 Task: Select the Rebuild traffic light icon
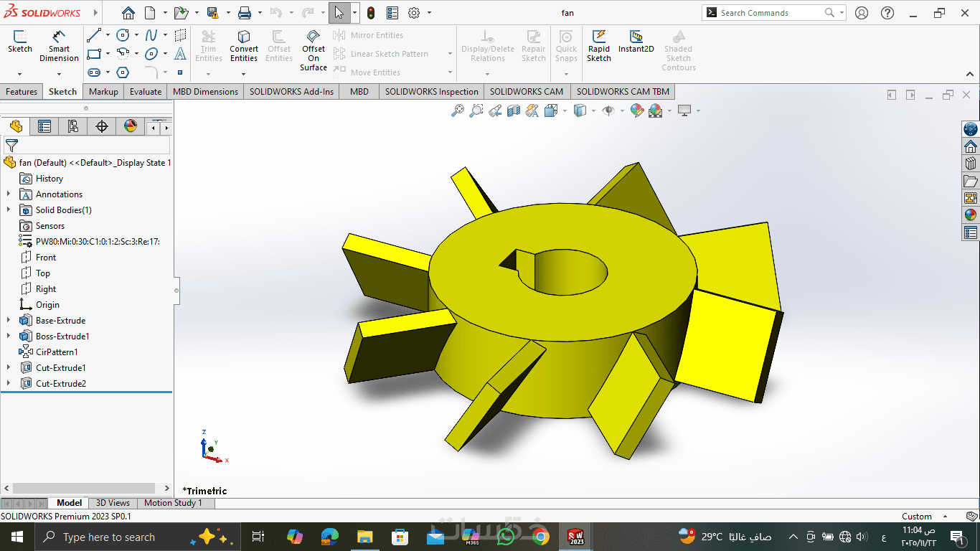(x=371, y=13)
